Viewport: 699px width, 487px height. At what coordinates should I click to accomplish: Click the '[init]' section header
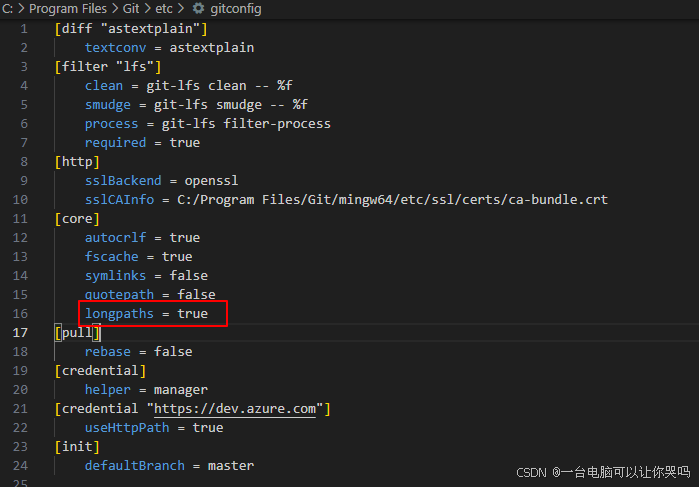(77, 446)
